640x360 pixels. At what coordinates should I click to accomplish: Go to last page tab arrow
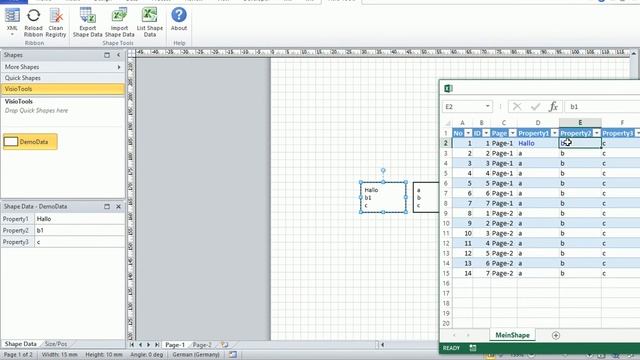pos(157,345)
